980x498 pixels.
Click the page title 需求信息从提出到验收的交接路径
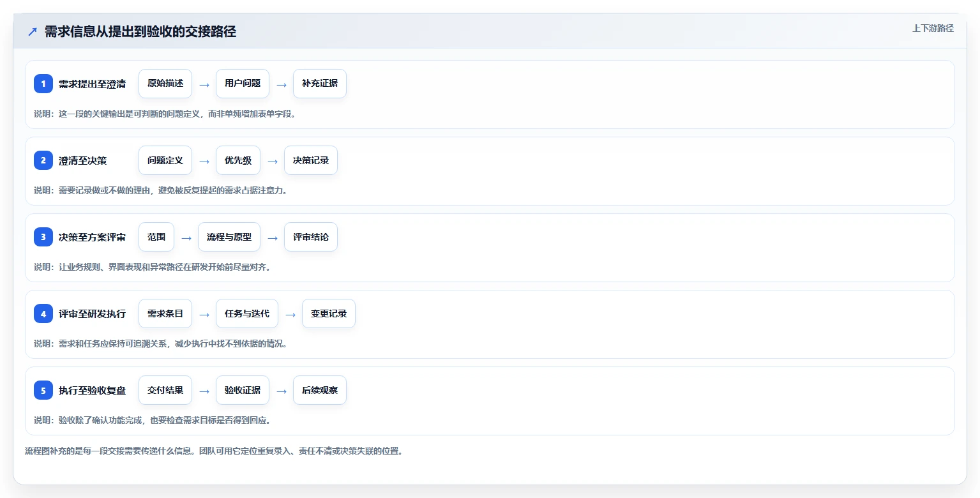coord(140,31)
